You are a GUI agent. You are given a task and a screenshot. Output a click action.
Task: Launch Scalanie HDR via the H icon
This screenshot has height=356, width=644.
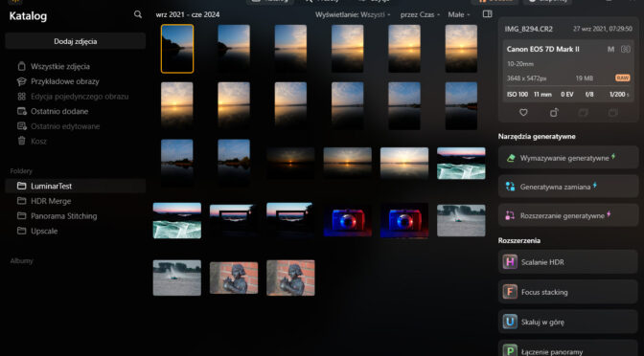point(510,262)
